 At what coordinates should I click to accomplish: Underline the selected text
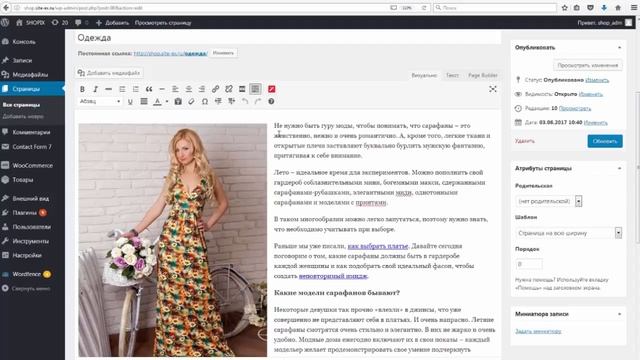[x=130, y=102]
